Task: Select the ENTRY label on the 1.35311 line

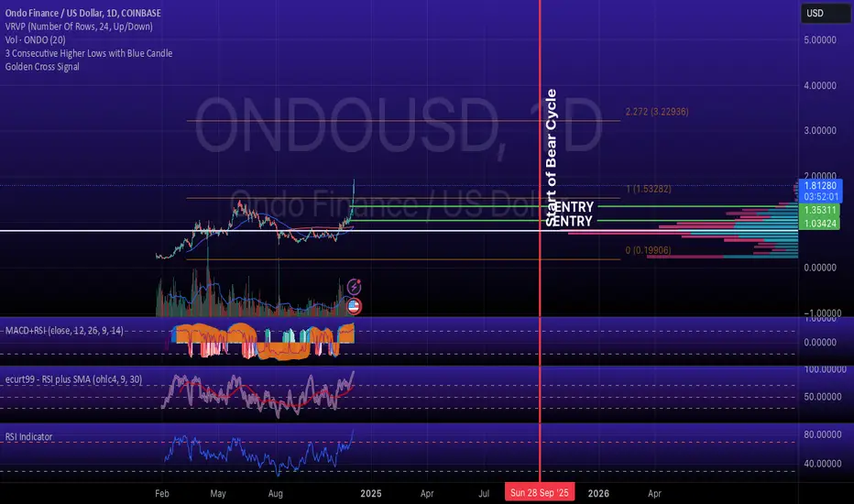Action: pos(573,207)
